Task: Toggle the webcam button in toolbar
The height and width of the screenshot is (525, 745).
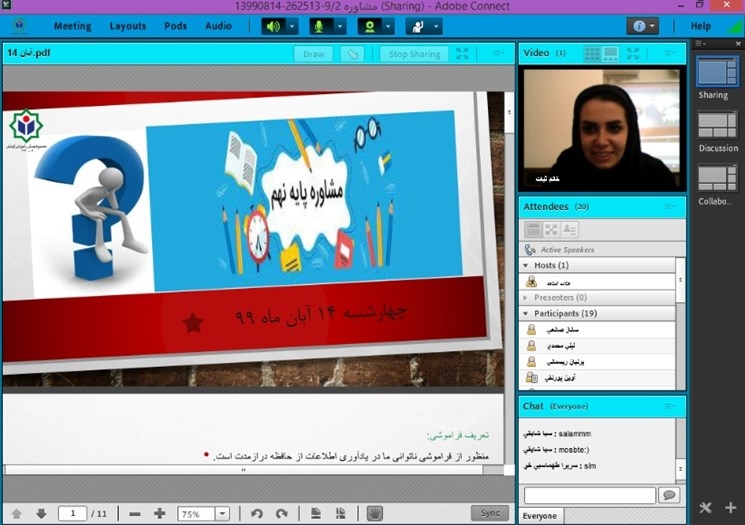Action: click(370, 26)
